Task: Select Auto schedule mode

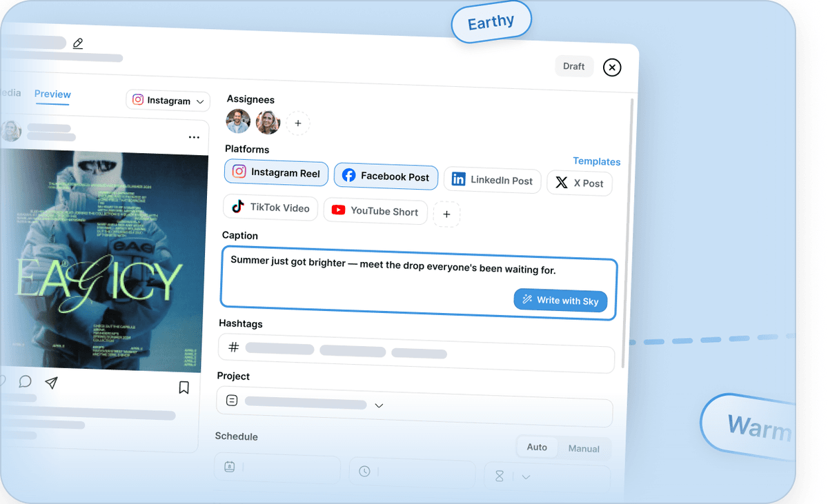Action: coord(537,447)
